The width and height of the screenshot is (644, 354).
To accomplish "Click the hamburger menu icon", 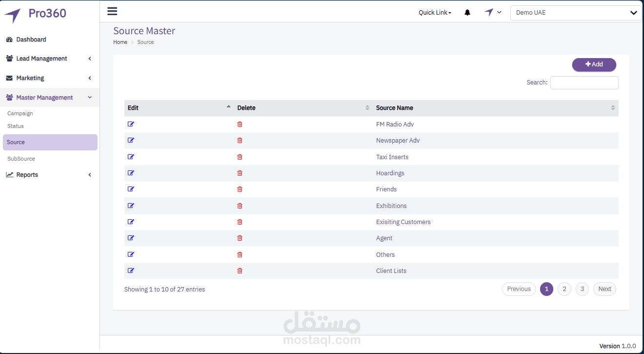I will pos(112,11).
